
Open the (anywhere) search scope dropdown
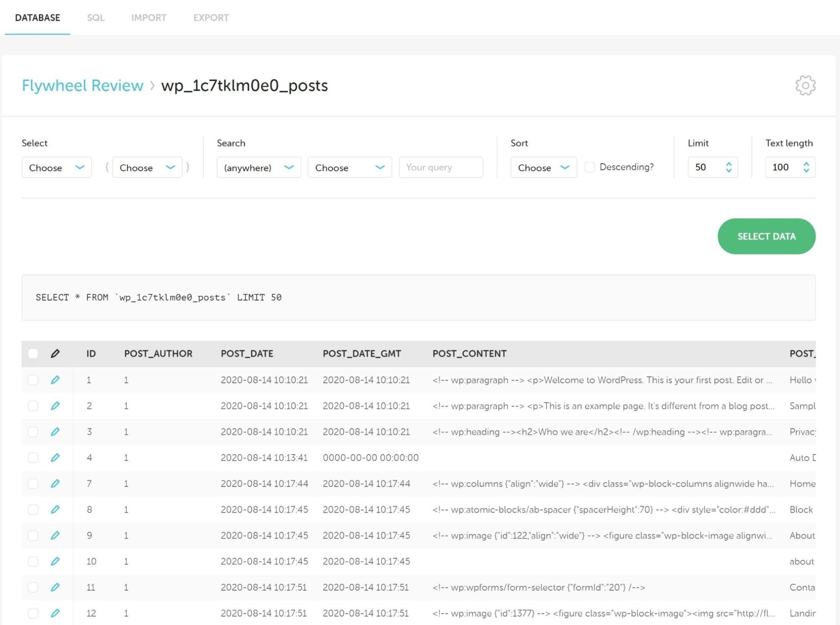[x=258, y=167]
